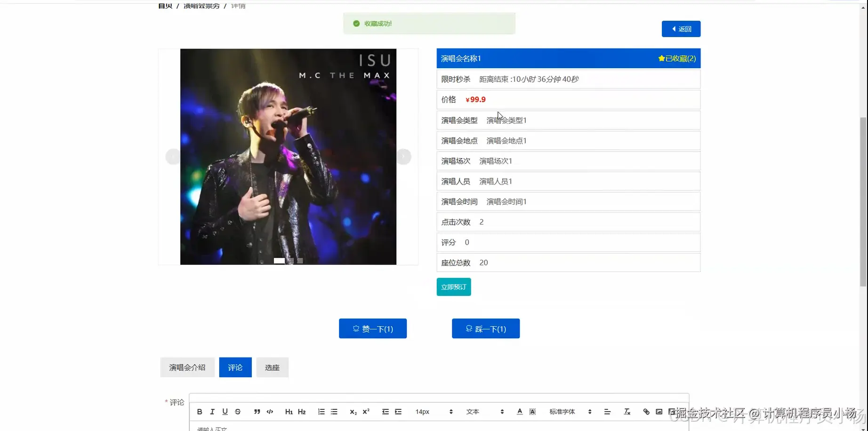Insert a hyperlink in the comment

(646, 412)
